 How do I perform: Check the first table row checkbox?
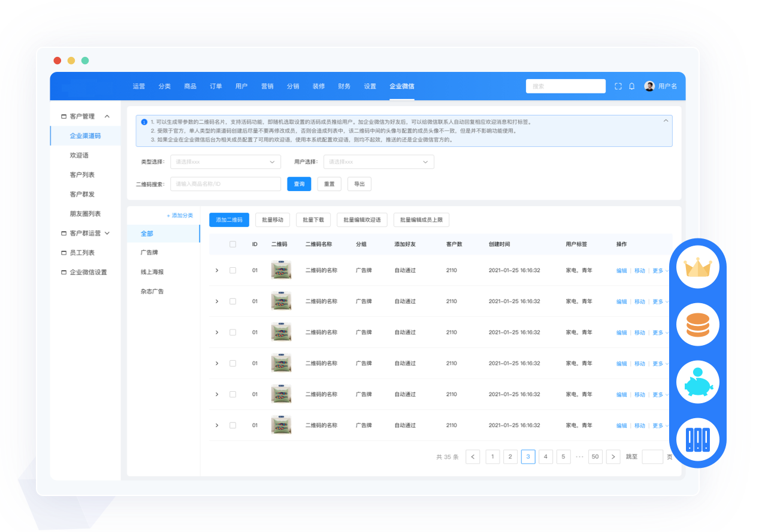(x=232, y=270)
